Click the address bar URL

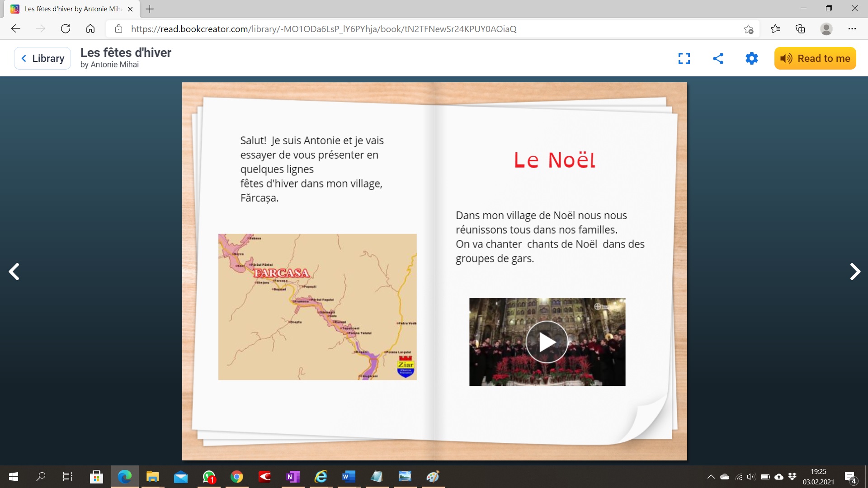[323, 29]
